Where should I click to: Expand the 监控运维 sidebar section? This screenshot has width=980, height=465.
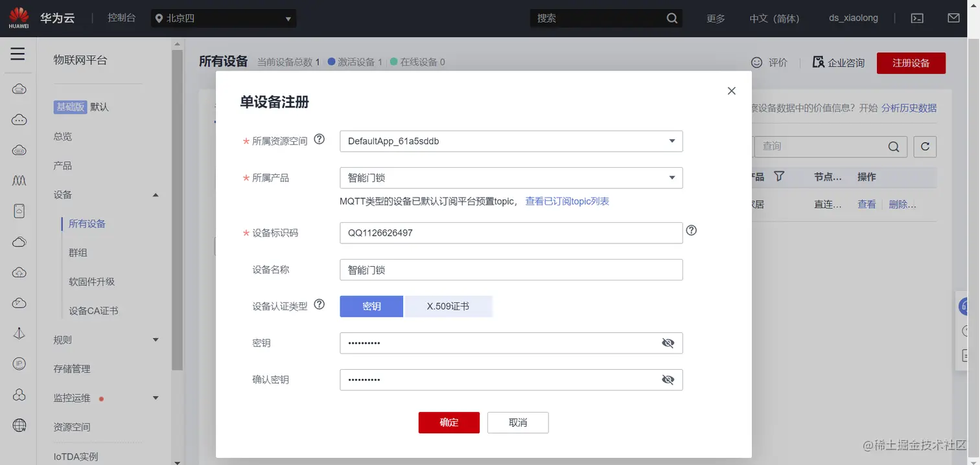[156, 398]
